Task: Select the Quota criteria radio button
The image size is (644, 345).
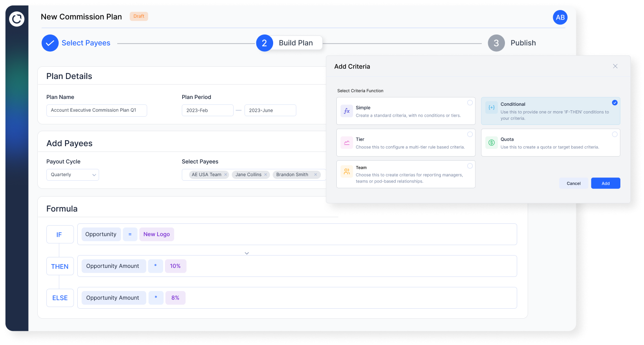Action: point(615,134)
